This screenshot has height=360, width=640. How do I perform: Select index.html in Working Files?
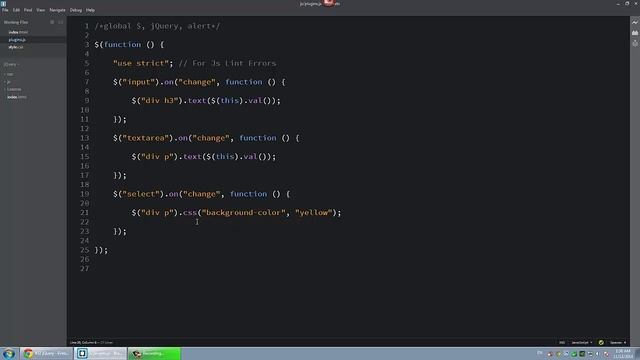click(18, 32)
